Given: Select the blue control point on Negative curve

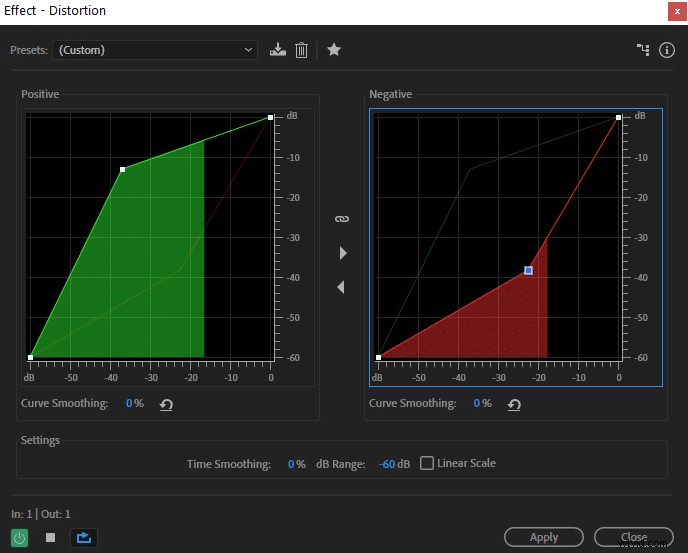Looking at the screenshot, I should (528, 270).
